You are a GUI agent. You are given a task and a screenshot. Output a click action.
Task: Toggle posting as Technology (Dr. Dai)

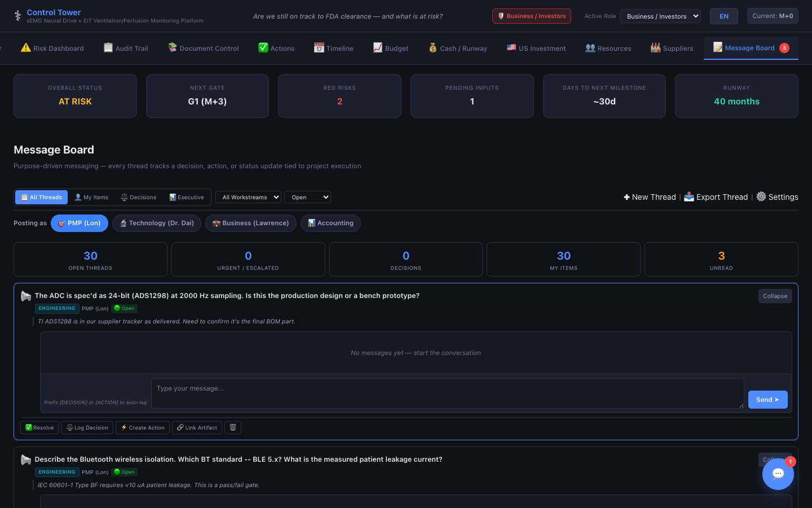pyautogui.click(x=157, y=223)
